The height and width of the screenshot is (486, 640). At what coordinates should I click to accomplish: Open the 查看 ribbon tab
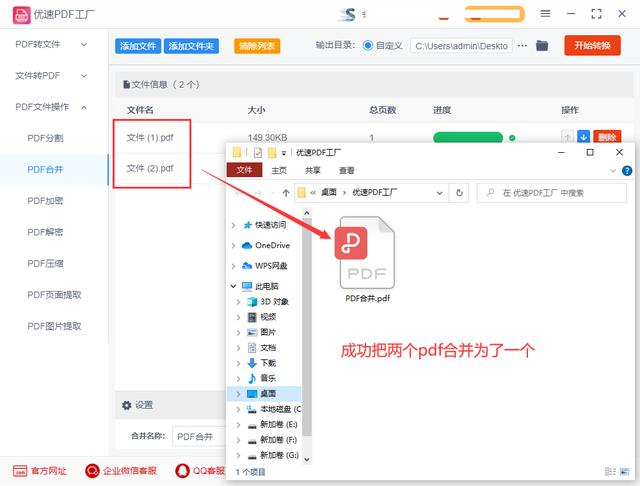347,171
